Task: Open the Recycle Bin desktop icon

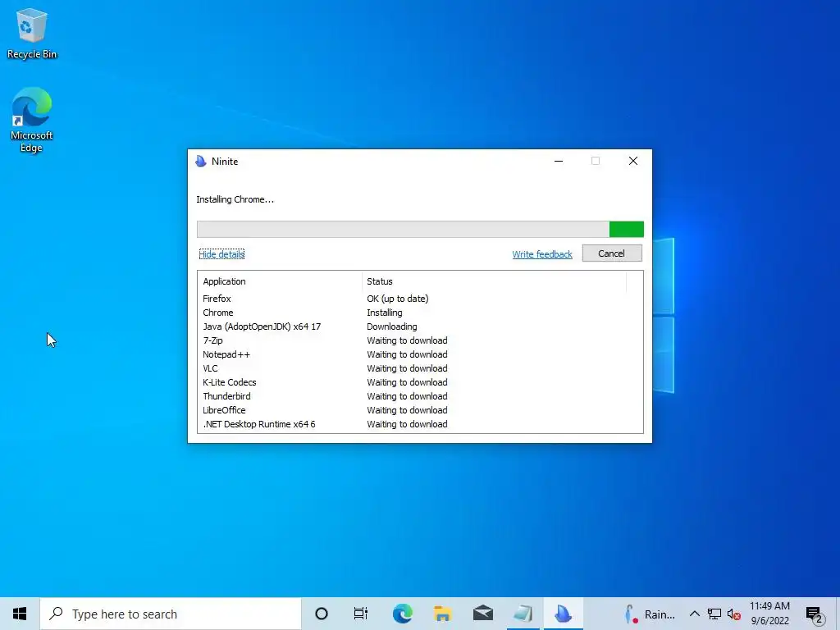Action: tap(32, 33)
